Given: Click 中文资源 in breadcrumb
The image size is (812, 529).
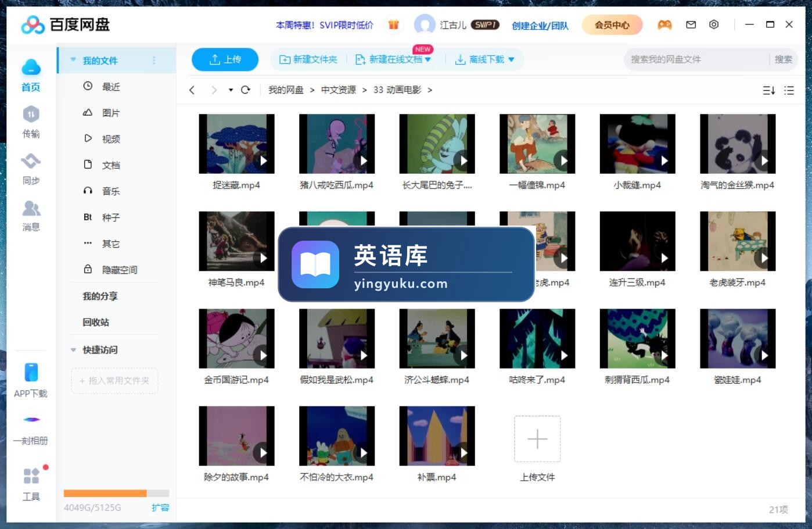Looking at the screenshot, I should 339,90.
